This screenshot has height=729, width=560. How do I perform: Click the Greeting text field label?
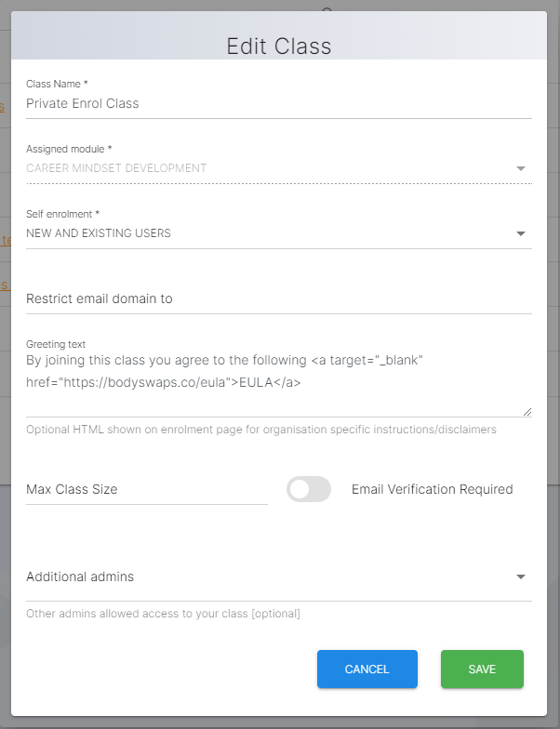[56, 344]
